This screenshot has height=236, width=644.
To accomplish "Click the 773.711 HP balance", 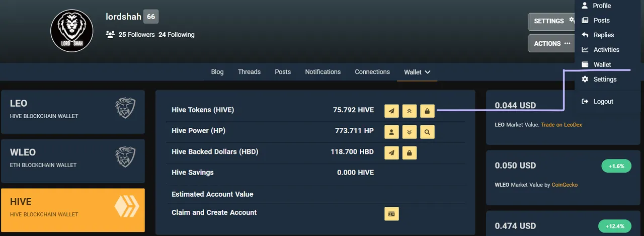I will click(x=354, y=130).
